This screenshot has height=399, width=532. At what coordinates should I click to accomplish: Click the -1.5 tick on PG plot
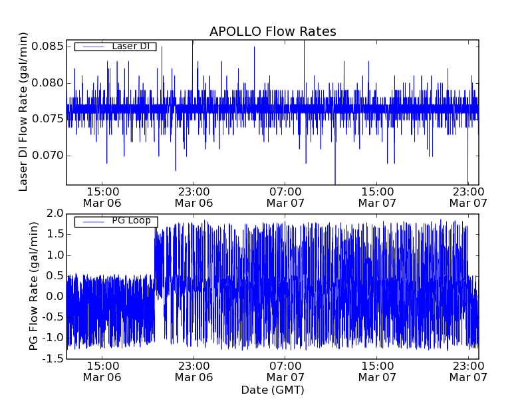53,358
